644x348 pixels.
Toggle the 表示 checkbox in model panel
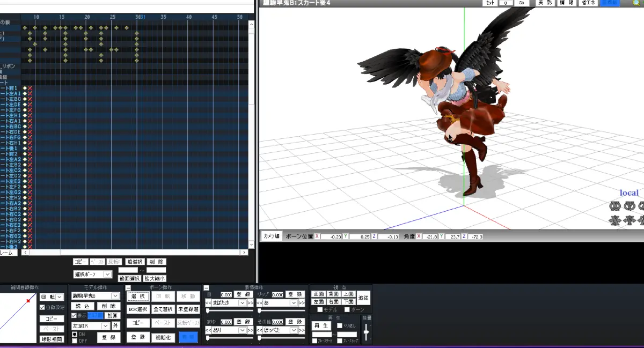click(x=74, y=315)
